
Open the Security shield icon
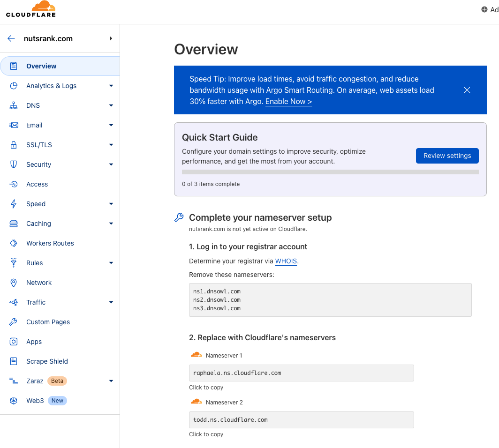pyautogui.click(x=13, y=164)
